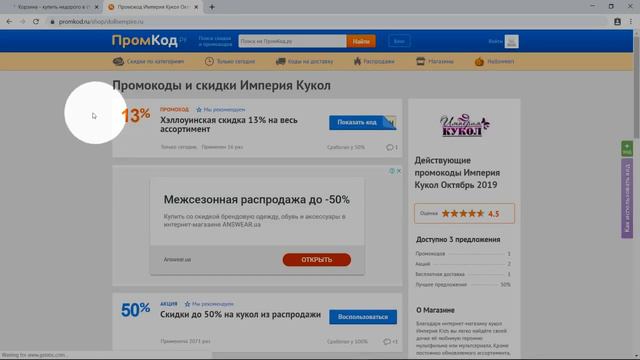
Task: Click the Промокодов row in offers summary
Action: [x=463, y=254]
